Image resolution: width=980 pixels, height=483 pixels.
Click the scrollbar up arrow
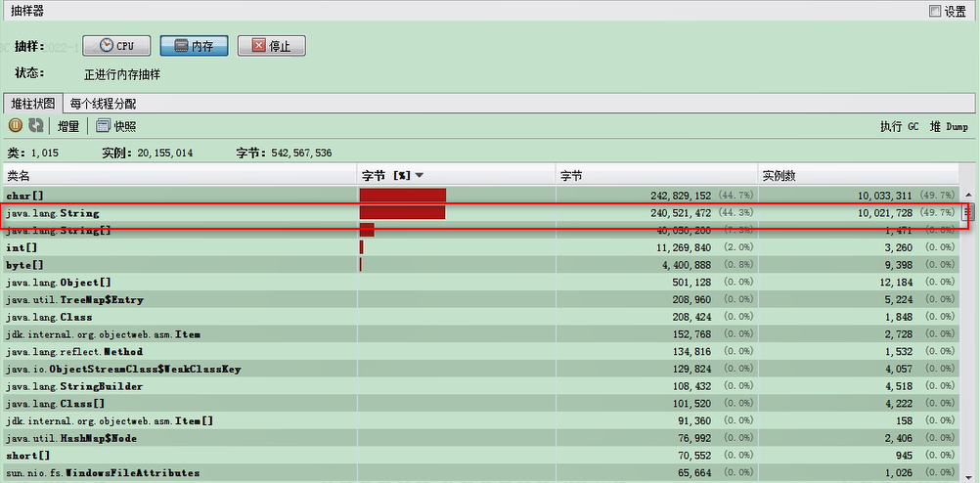pyautogui.click(x=968, y=196)
